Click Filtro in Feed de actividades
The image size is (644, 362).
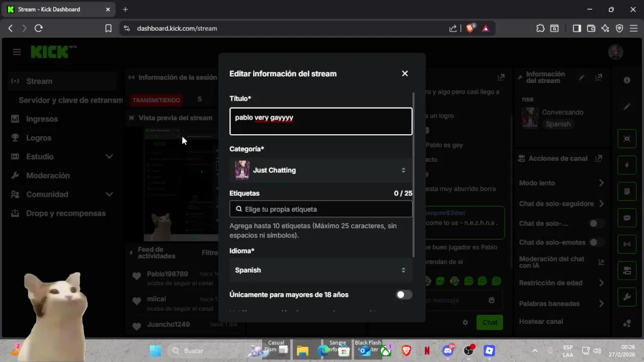tap(209, 253)
